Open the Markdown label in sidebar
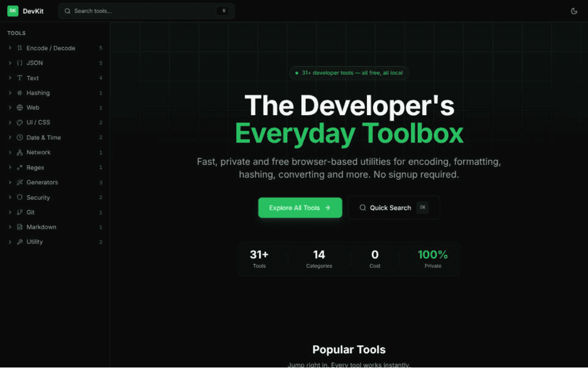The image size is (588, 391). point(41,227)
